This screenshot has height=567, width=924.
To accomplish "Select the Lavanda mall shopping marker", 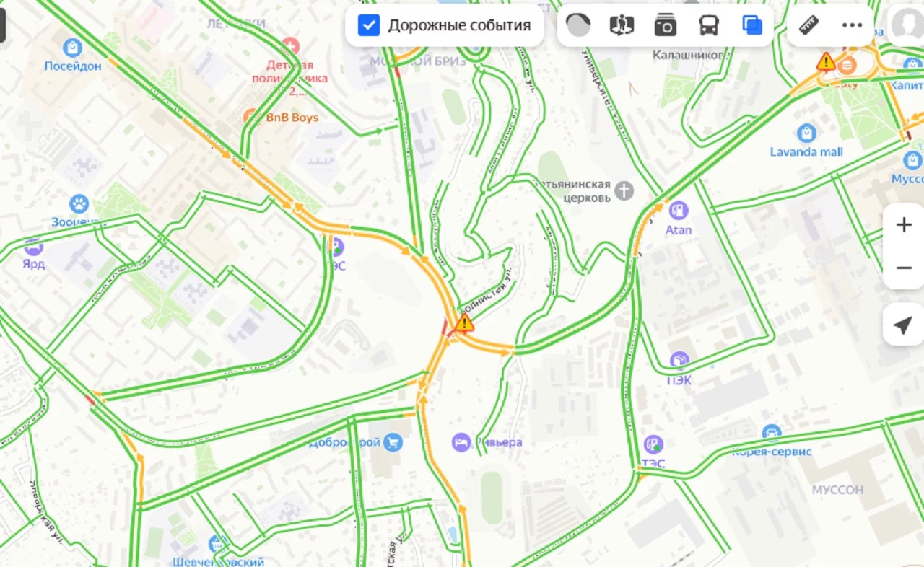I will [x=806, y=133].
